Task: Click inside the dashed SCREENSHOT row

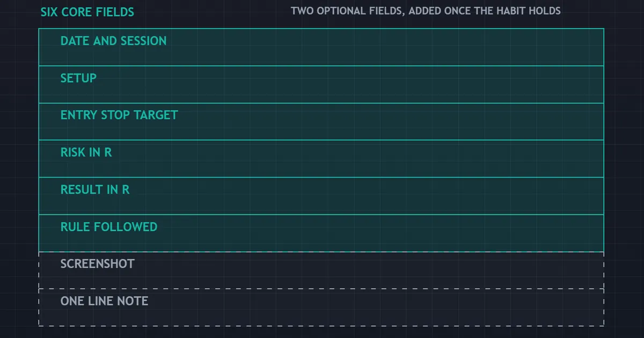Action: click(x=321, y=270)
